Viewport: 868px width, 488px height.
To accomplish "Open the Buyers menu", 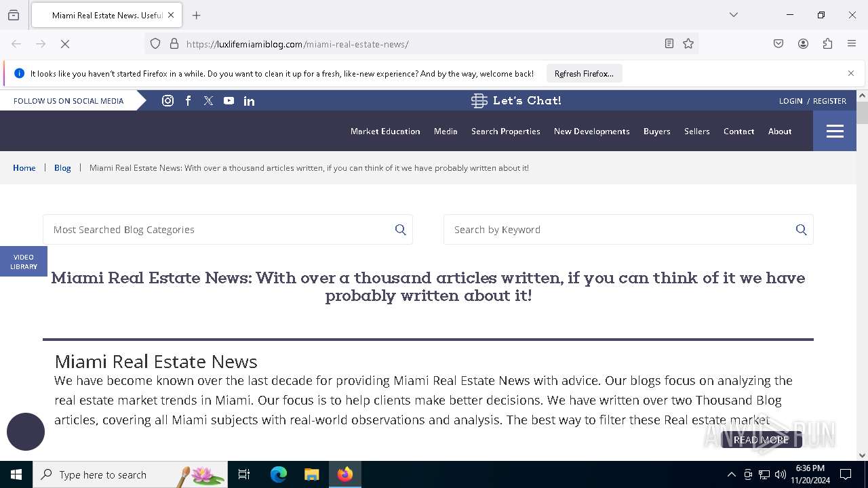I will click(x=657, y=131).
